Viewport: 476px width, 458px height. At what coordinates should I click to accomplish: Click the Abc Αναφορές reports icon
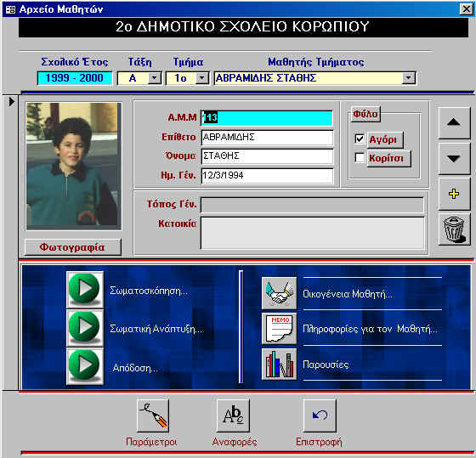coord(233,416)
